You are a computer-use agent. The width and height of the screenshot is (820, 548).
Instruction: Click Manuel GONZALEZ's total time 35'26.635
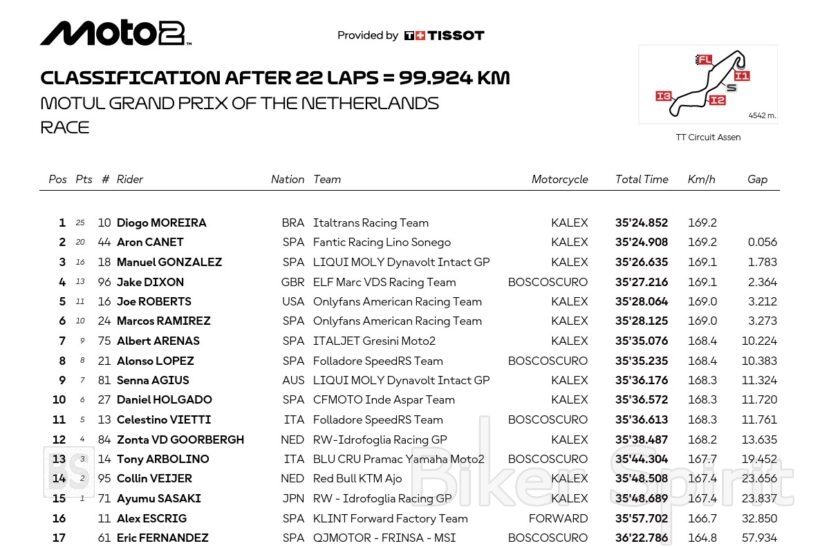[x=641, y=262]
